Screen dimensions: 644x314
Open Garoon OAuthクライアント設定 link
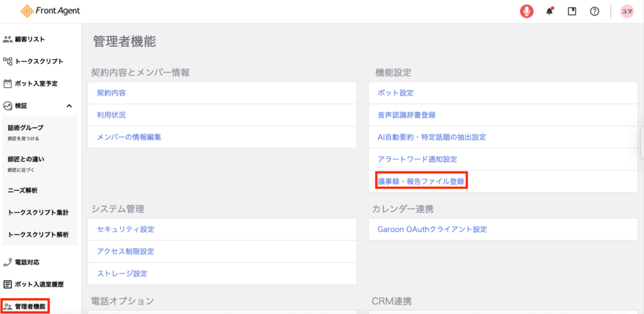tap(431, 229)
